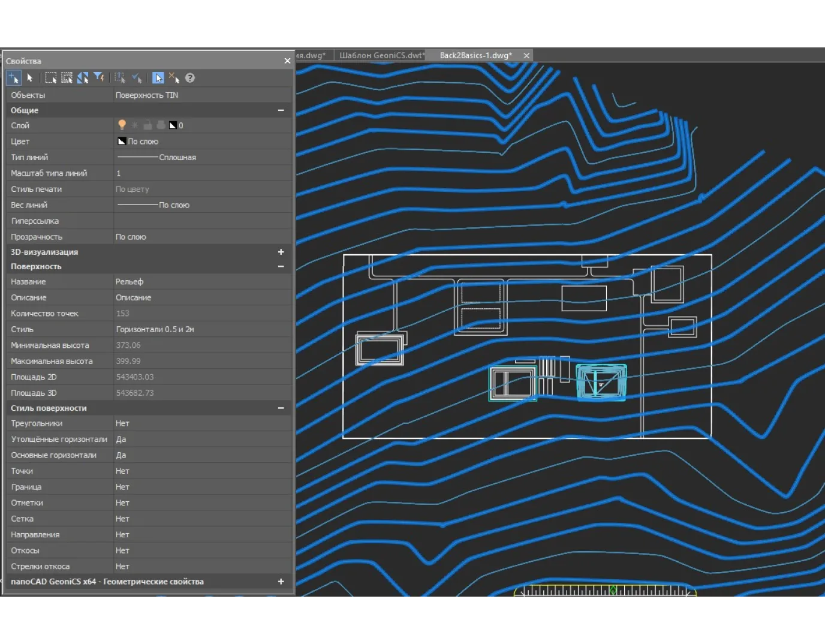Viewport: 825px width, 644px height.
Task: Collapse the Общие section
Action: click(x=281, y=110)
